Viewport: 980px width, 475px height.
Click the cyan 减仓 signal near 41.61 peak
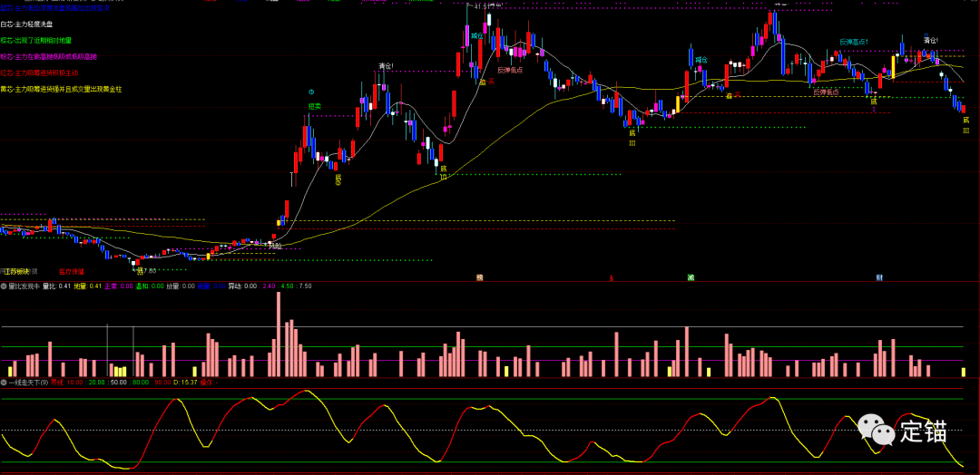[x=475, y=36]
